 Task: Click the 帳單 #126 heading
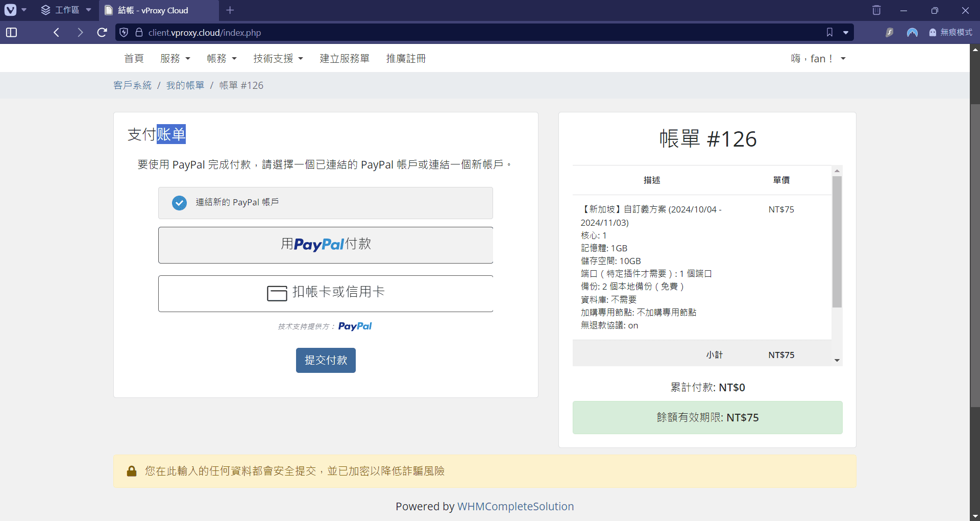click(707, 139)
